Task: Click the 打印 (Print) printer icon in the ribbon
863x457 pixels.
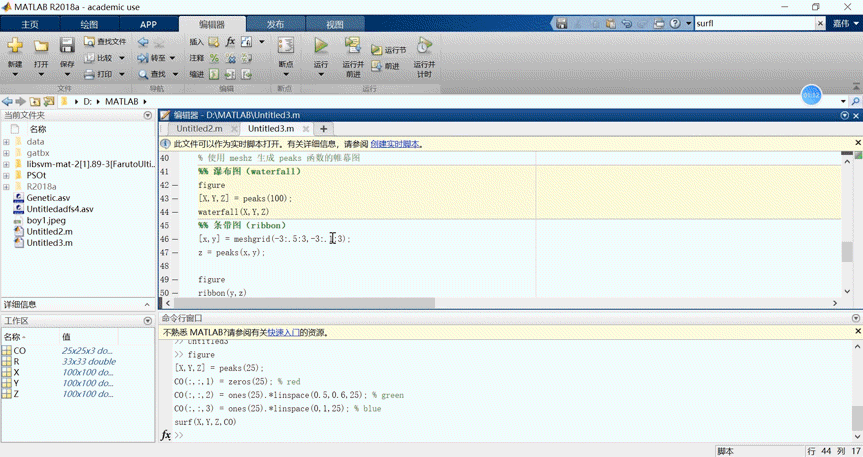Action: [x=89, y=74]
